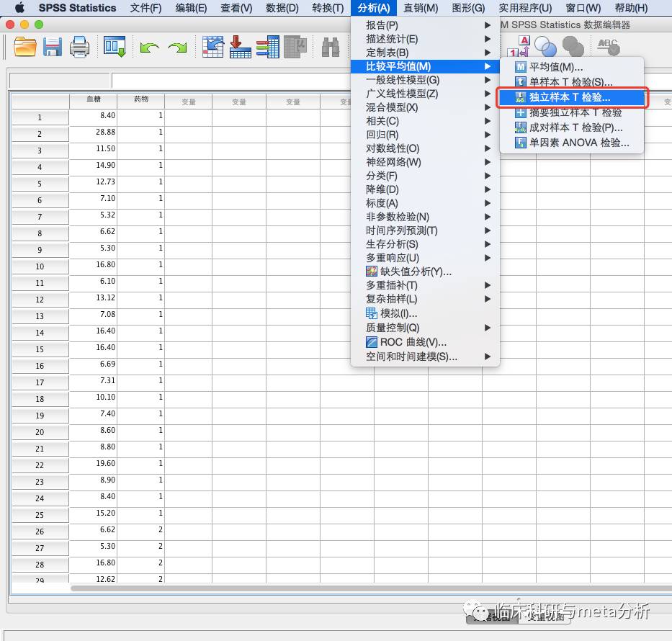This screenshot has width=672, height=641.
Task: Expand the 非参数检验(N) submenu arrow
Action: (x=488, y=217)
